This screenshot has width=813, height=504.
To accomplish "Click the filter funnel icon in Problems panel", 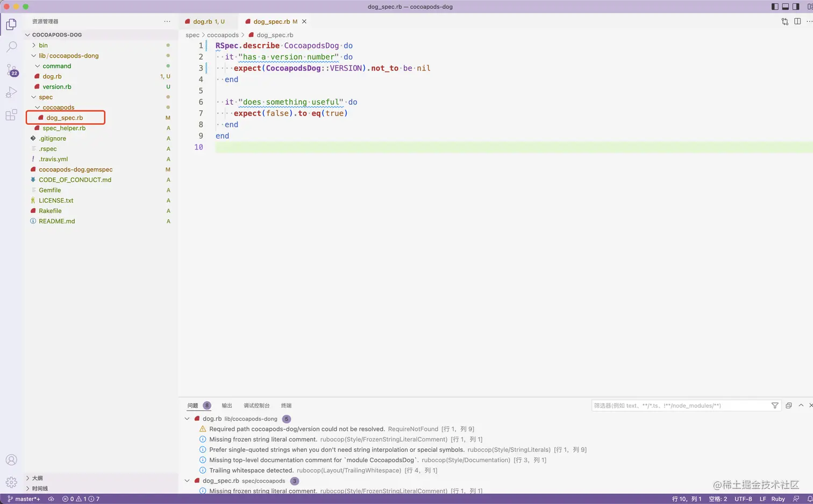I will click(x=775, y=406).
